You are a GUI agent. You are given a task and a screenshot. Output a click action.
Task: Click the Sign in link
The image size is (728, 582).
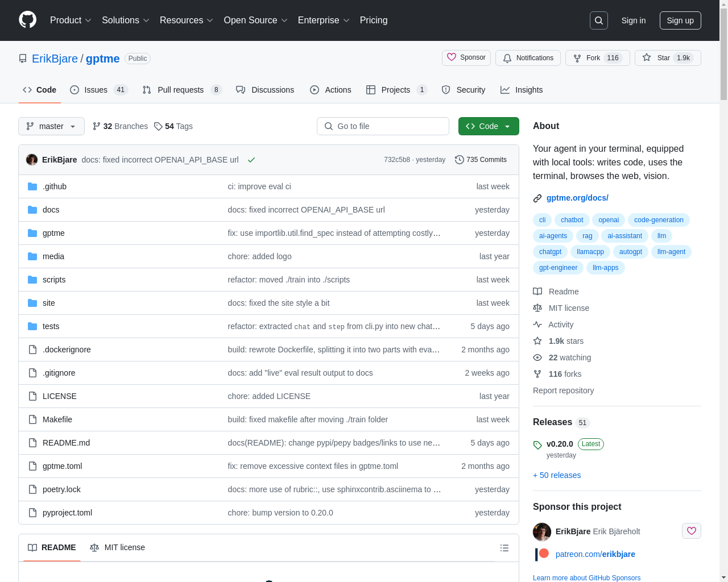tap(634, 20)
